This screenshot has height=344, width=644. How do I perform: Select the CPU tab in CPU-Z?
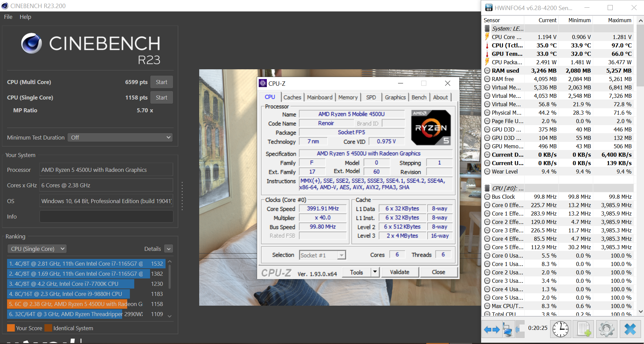click(x=270, y=97)
